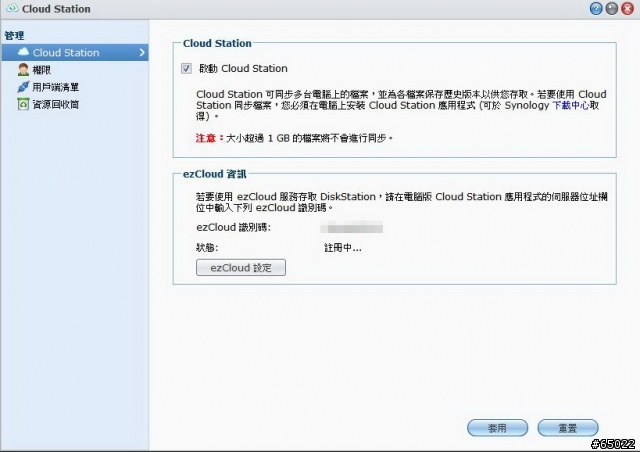This screenshot has height=452, width=640.
Task: Click the 註冊中... status text
Action: [342, 248]
